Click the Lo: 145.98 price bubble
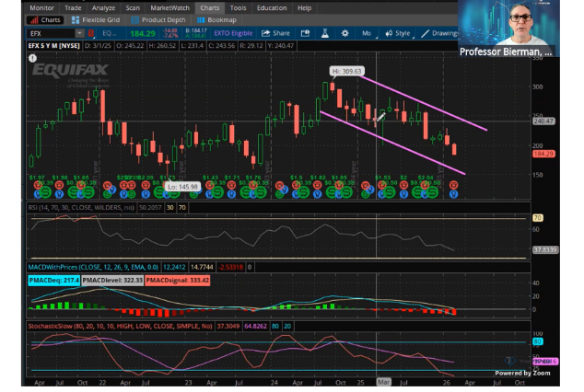 (x=182, y=187)
